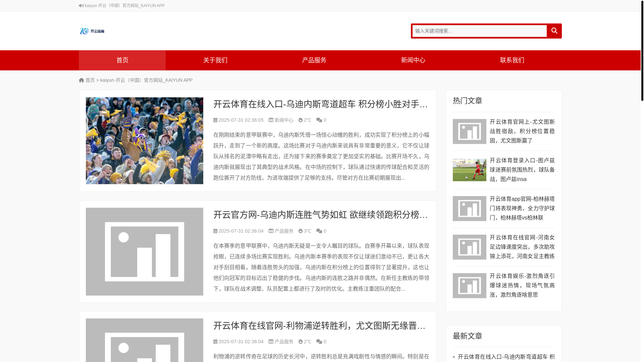Click comments icon of first article
Image resolution: width=644 pixels, height=362 pixels.
pos(319,120)
